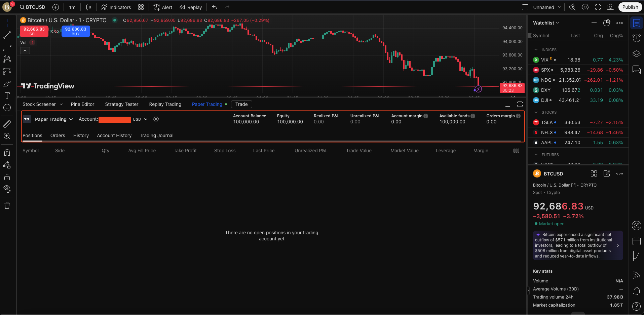Click the red SELL price box
The image size is (644, 315).
pos(34,31)
